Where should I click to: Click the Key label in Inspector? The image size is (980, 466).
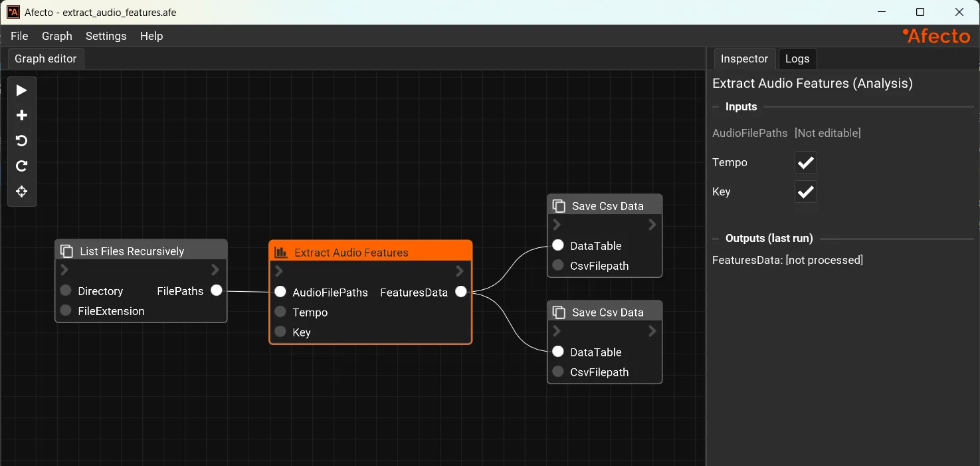[721, 191]
